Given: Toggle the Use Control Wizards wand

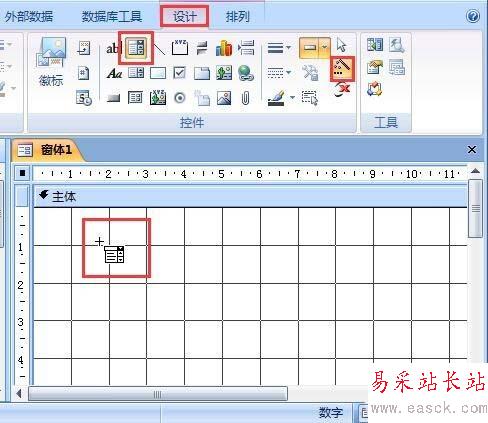Looking at the screenshot, I should [342, 69].
